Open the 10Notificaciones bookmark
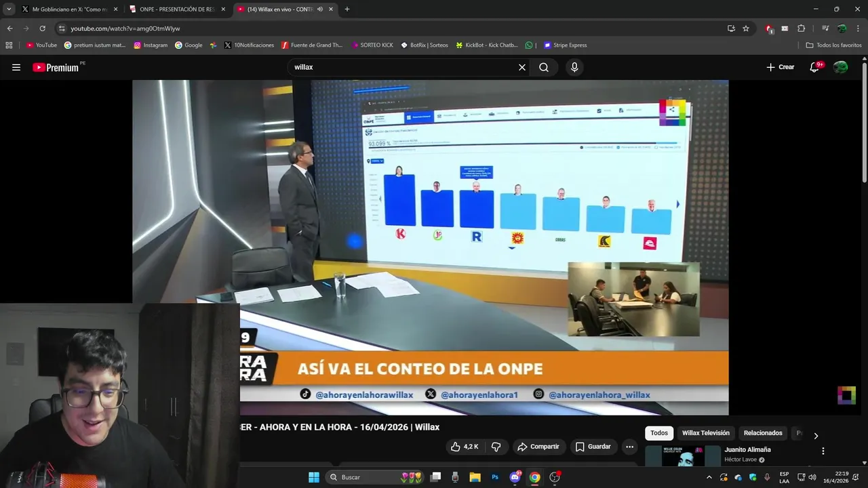The width and height of the screenshot is (868, 488). pos(249,45)
